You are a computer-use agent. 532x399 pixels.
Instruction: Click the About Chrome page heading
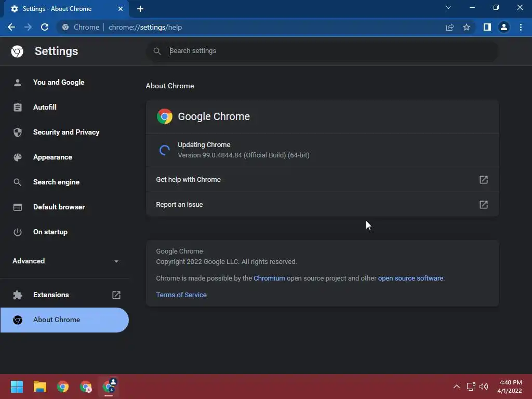tap(170, 86)
